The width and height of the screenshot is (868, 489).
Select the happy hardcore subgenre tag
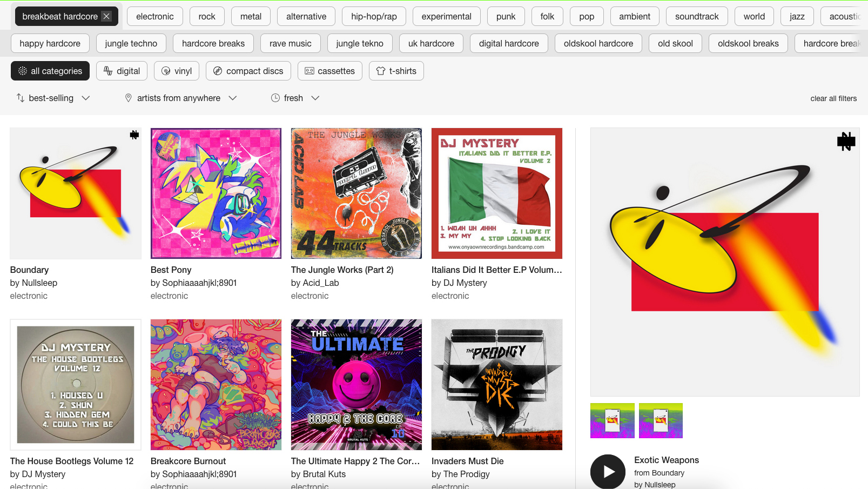click(50, 43)
